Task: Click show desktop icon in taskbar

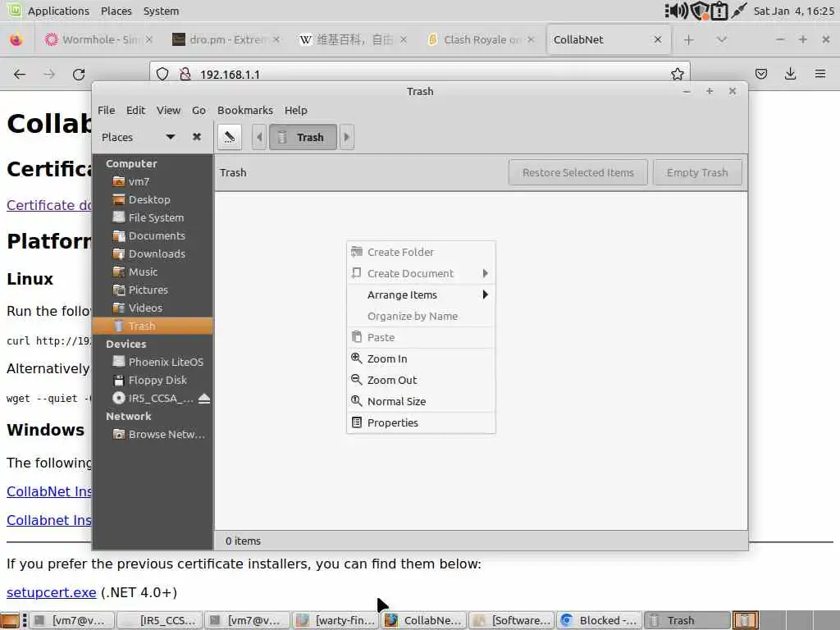Action: coord(9,620)
